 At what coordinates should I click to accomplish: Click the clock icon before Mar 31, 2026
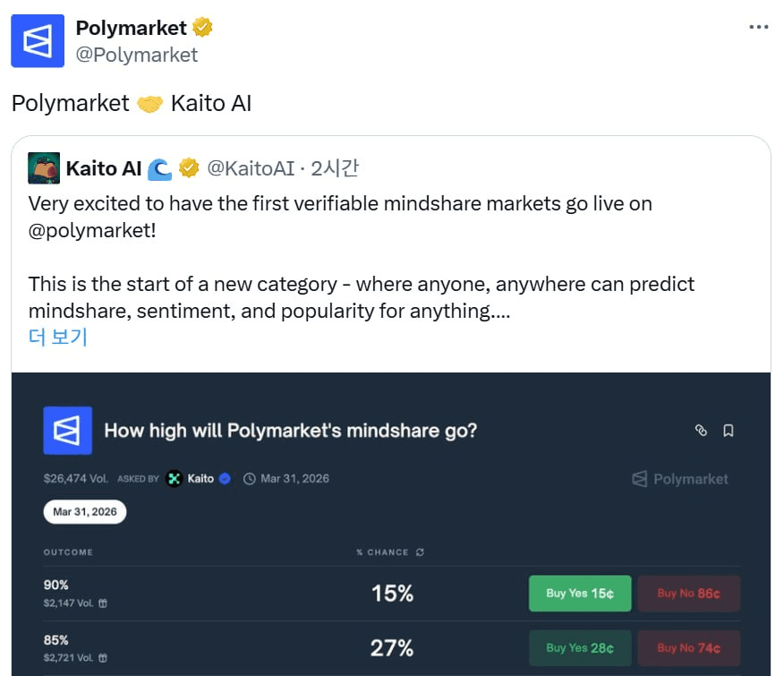click(x=251, y=478)
